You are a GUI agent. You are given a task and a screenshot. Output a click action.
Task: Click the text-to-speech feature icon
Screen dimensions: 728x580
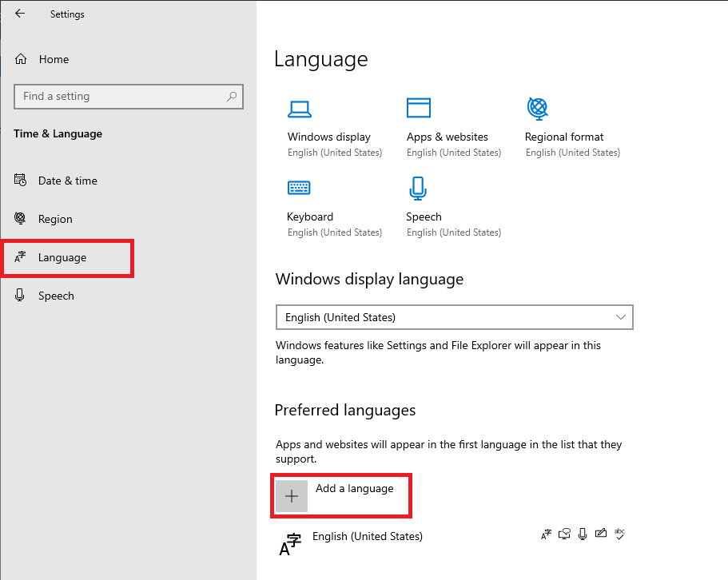click(x=564, y=534)
